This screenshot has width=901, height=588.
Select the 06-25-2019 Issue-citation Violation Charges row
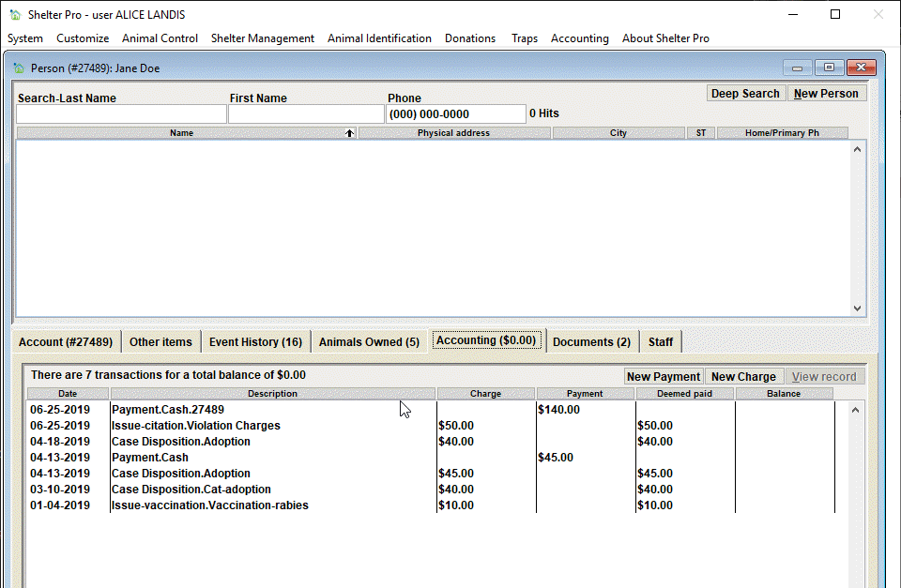pyautogui.click(x=431, y=426)
